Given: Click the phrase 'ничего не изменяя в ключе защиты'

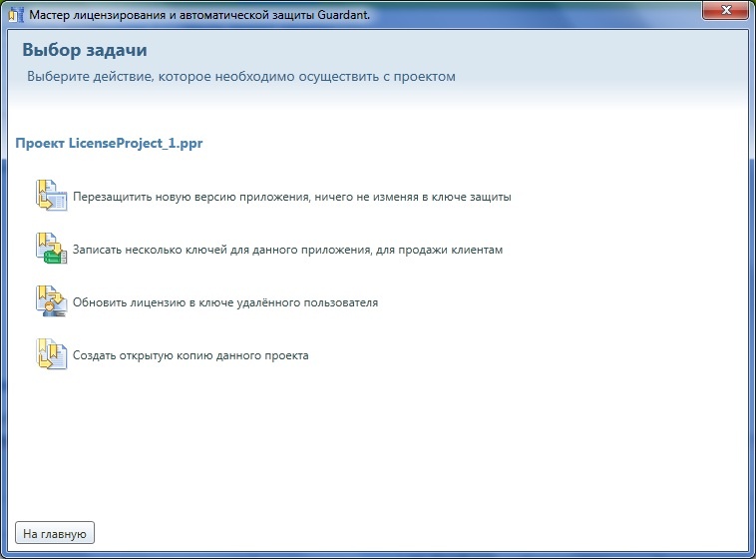Looking at the screenshot, I should click(413, 198).
